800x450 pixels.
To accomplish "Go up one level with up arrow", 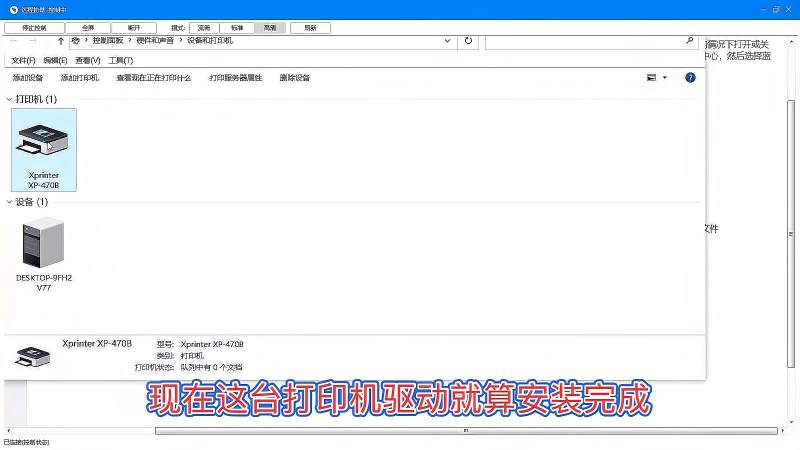I will 61,41.
